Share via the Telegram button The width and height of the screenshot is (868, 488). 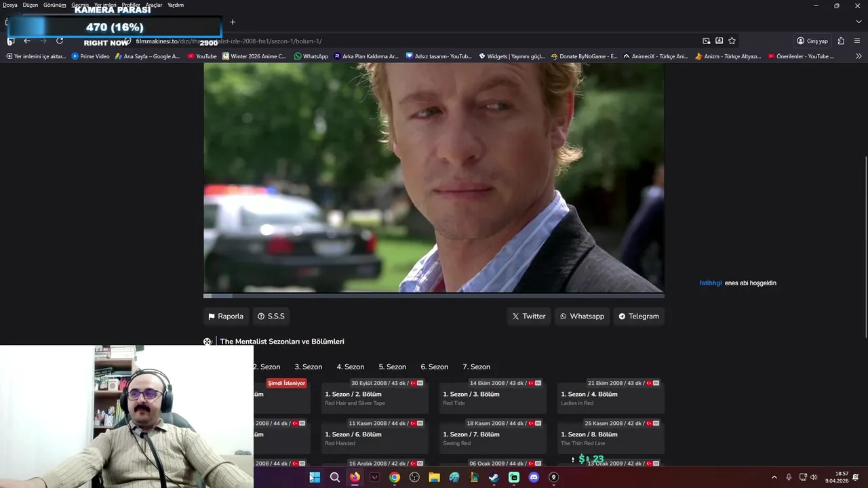click(x=639, y=316)
